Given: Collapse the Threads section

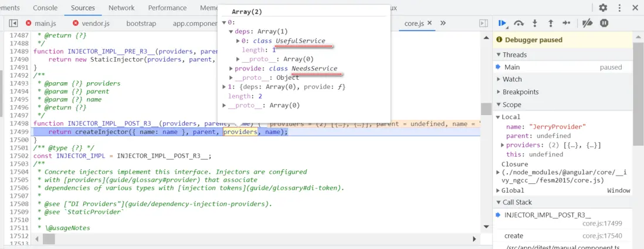Looking at the screenshot, I should pyautogui.click(x=514, y=55).
